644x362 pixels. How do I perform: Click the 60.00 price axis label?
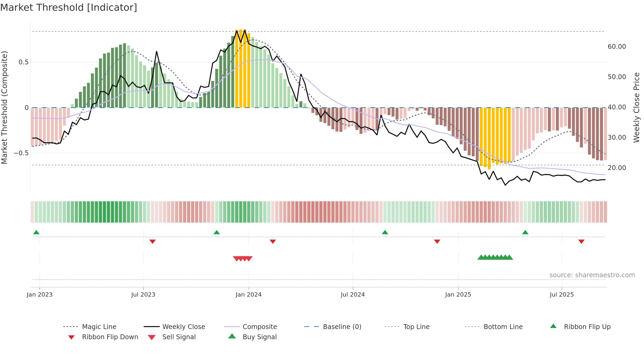click(x=617, y=47)
